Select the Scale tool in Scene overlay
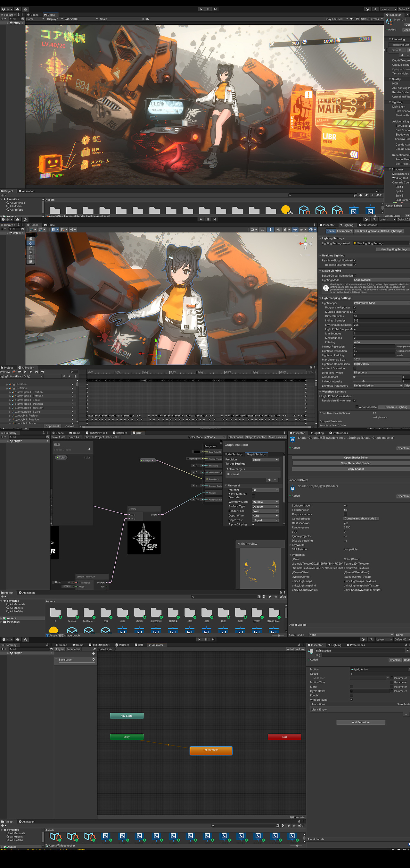 pyautogui.click(x=31, y=252)
